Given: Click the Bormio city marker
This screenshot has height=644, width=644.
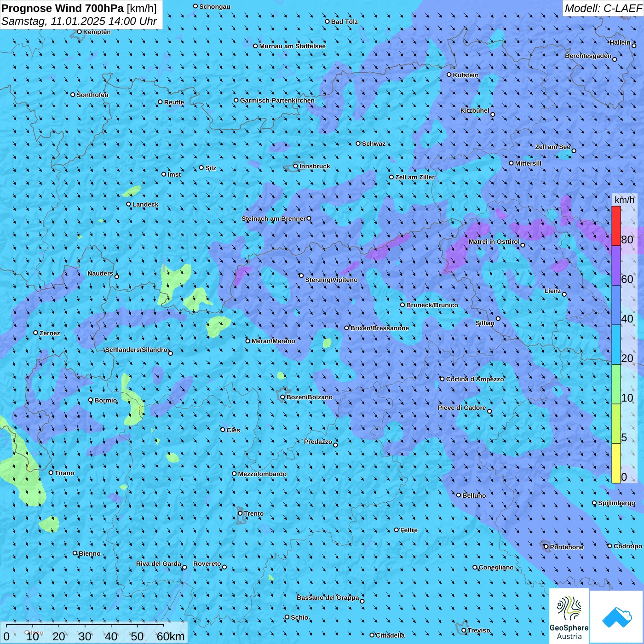Looking at the screenshot, I should coord(91,400).
